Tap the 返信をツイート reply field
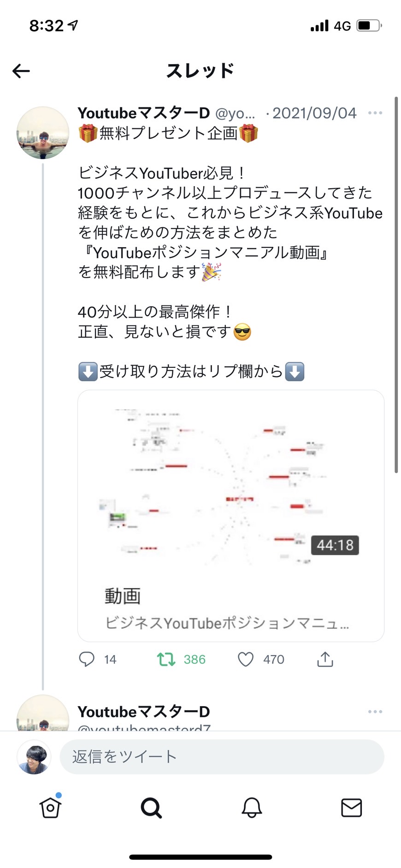The image size is (401, 868). pyautogui.click(x=222, y=757)
